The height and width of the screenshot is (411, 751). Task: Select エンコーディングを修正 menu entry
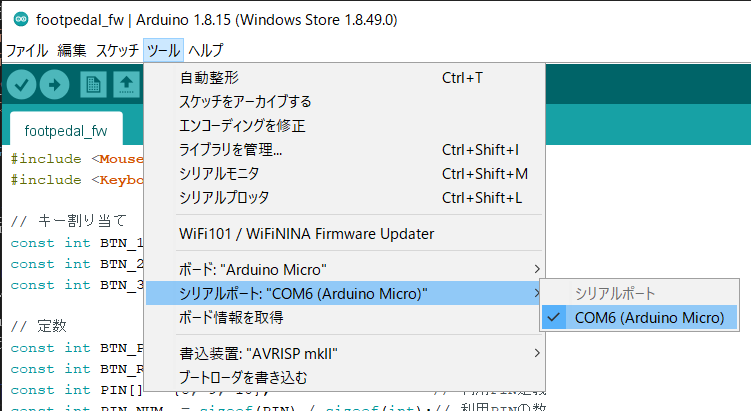click(x=345, y=126)
